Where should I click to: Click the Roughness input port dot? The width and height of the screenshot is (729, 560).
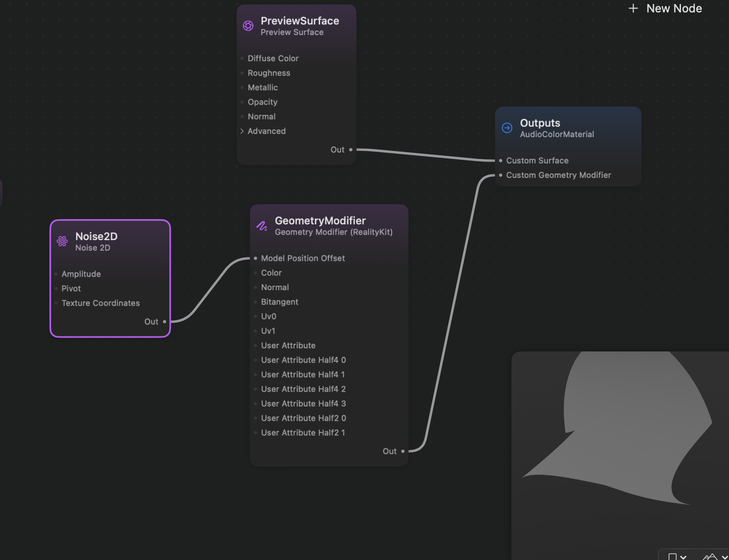pyautogui.click(x=242, y=73)
